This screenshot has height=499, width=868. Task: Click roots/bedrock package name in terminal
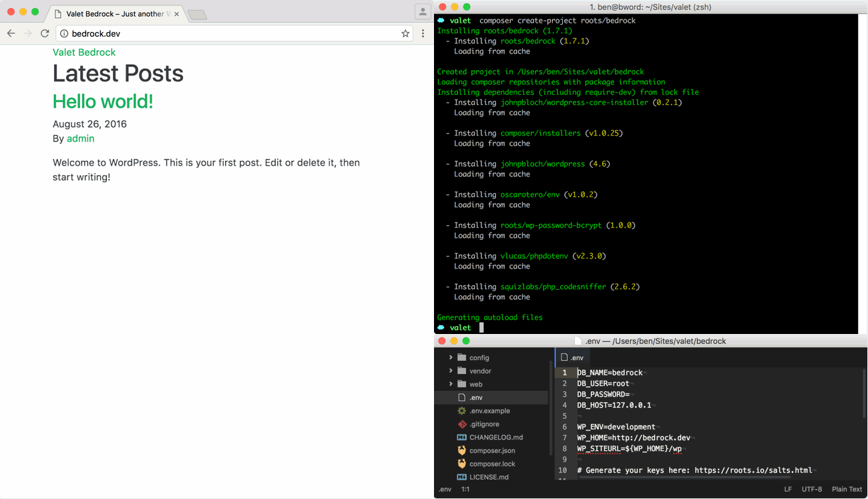tap(527, 41)
